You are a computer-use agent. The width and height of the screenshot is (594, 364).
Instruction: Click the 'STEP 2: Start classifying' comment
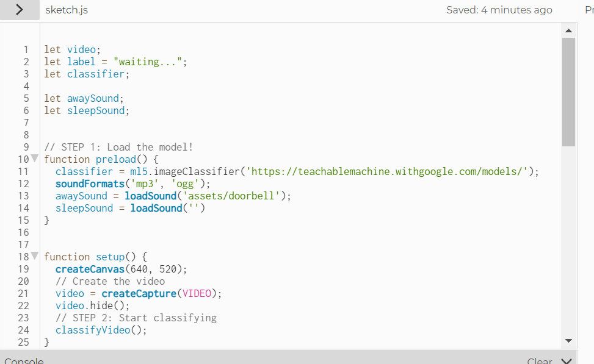136,318
